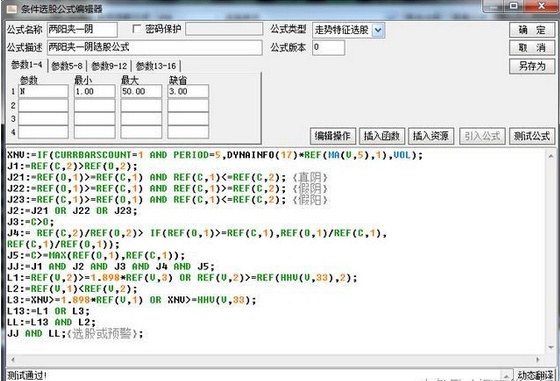
Task: Click the JJ:=J1 AND J2 line
Action: coord(111,266)
